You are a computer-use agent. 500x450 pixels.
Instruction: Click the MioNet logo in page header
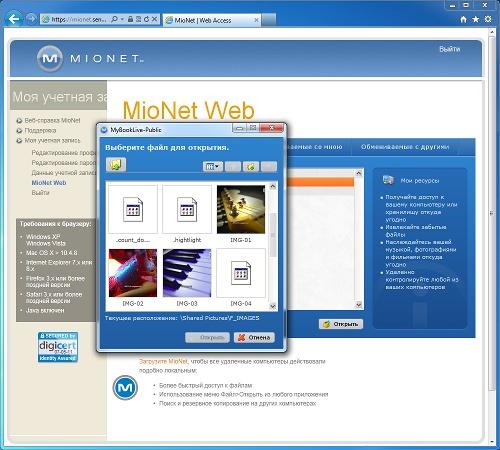coord(90,59)
